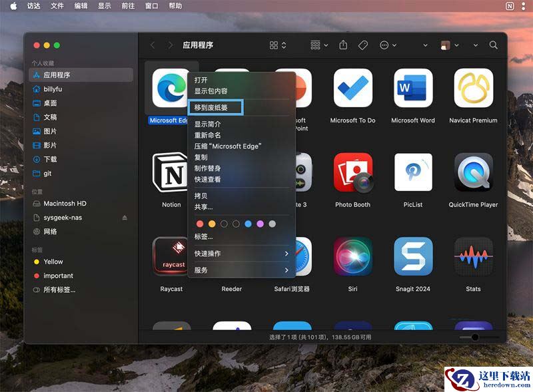Screen dimensions: 533x392
Task: Apply the purple tag color
Action: [260, 224]
